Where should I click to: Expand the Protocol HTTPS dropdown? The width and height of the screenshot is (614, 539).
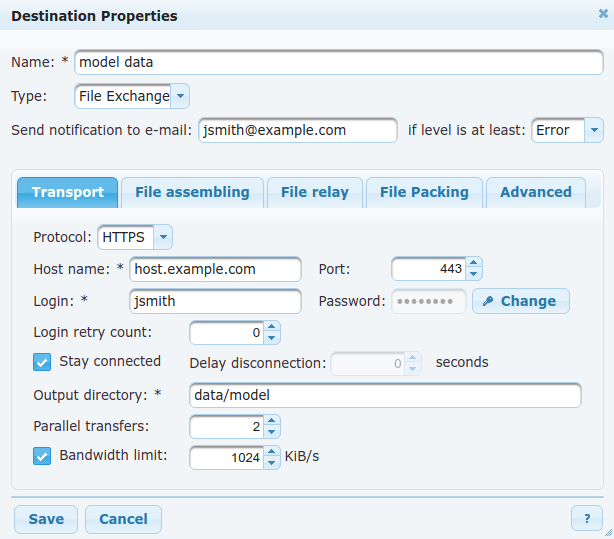(163, 237)
